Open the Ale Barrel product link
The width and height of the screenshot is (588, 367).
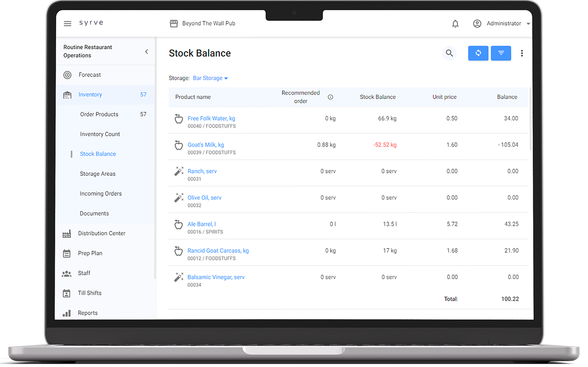(202, 224)
